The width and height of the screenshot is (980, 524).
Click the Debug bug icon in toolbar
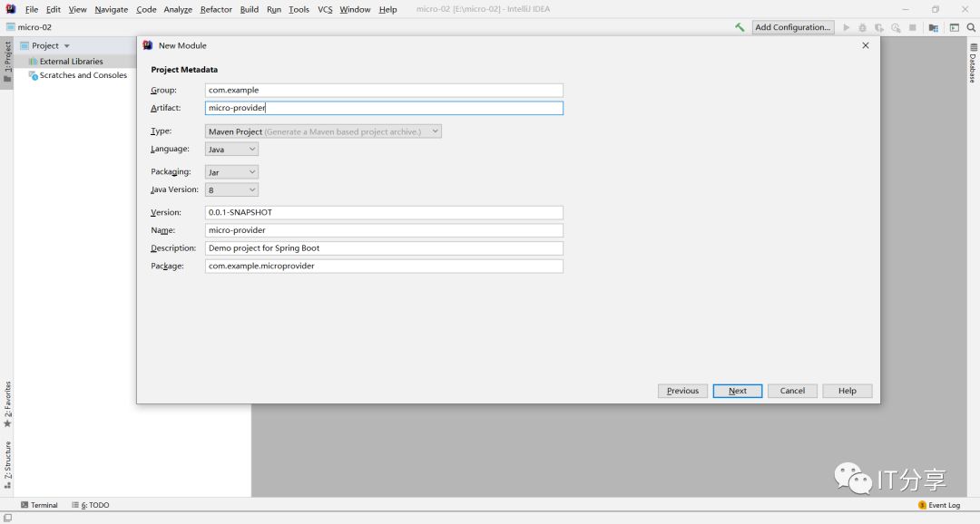tap(863, 27)
